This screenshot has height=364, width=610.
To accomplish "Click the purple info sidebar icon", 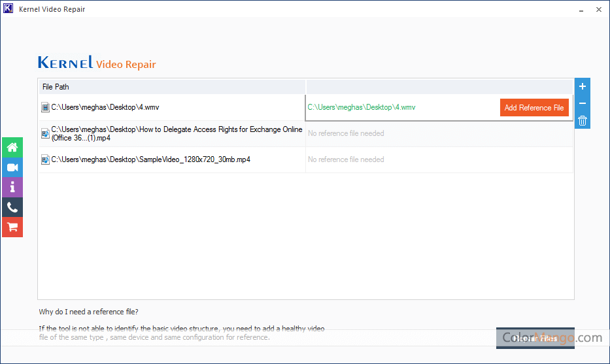I will click(12, 188).
